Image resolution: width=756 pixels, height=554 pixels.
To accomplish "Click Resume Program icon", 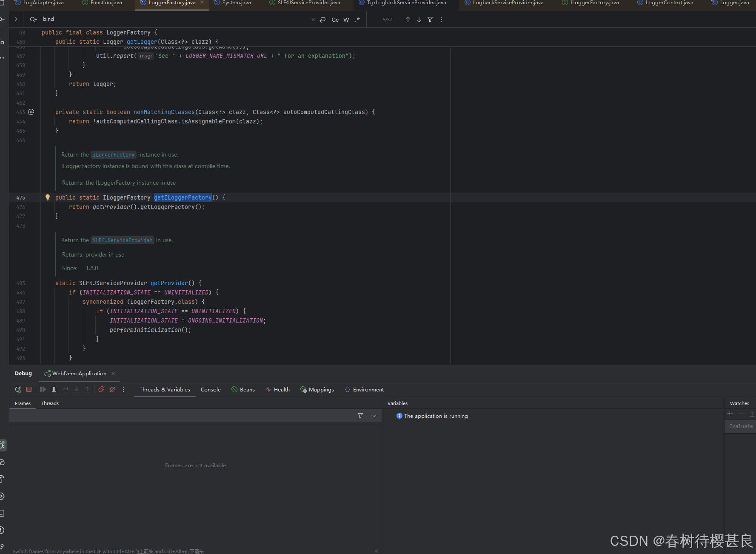I will point(43,389).
